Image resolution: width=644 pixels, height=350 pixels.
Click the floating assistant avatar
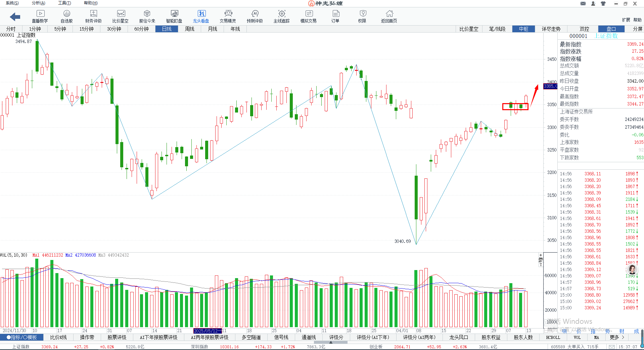(x=632, y=269)
